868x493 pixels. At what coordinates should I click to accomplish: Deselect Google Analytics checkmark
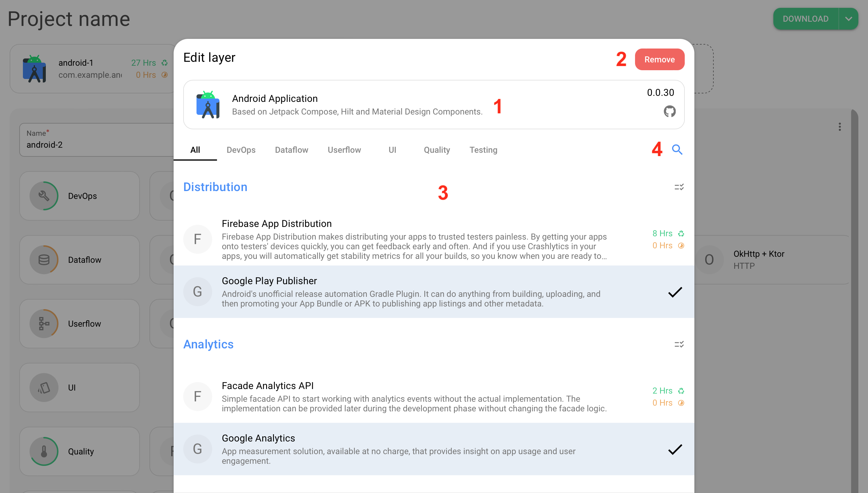tap(675, 449)
